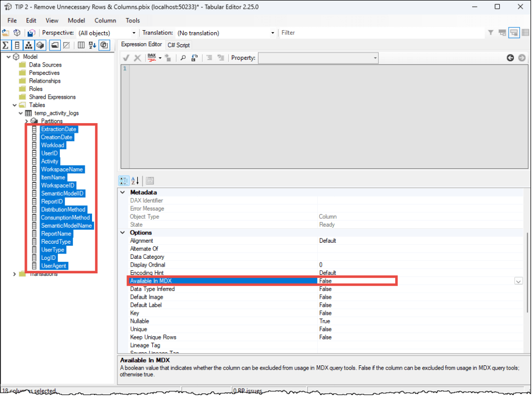Image resolution: width=532 pixels, height=396 pixels.
Task: Select the Shared Expressions folder
Action: click(52, 97)
